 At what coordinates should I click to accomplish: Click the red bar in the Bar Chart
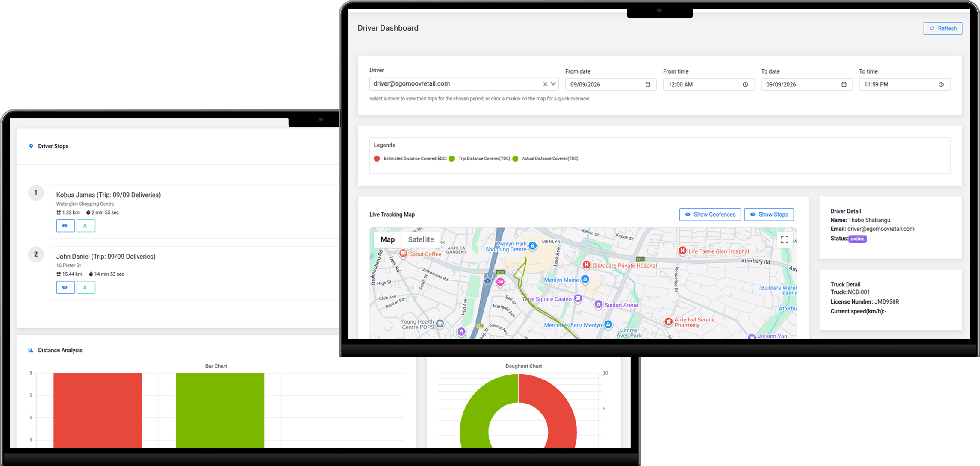click(x=97, y=410)
